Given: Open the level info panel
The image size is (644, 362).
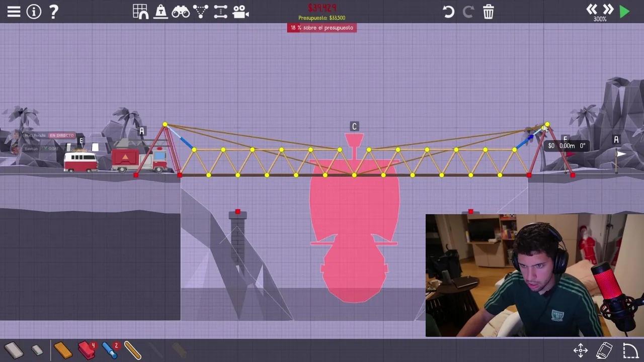Looking at the screenshot, I should [34, 11].
